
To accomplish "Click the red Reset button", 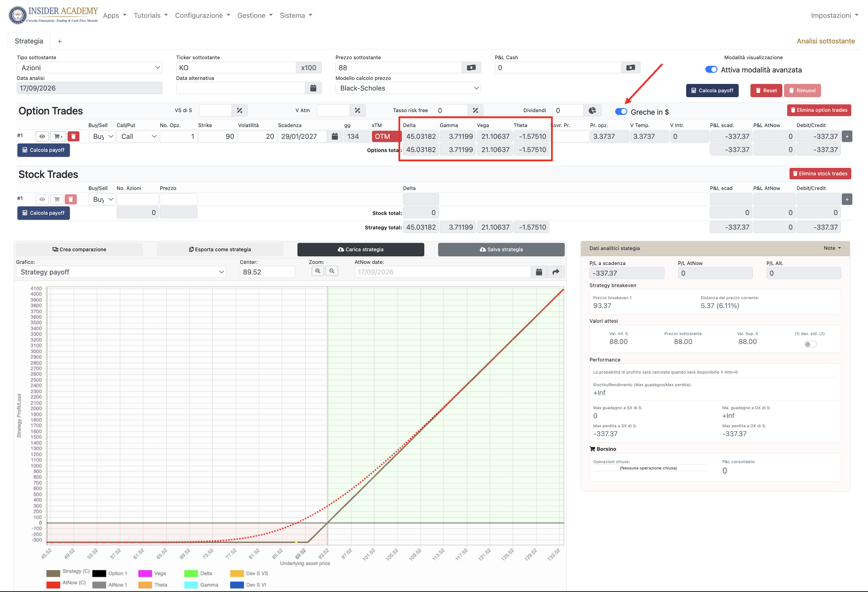I will click(766, 91).
